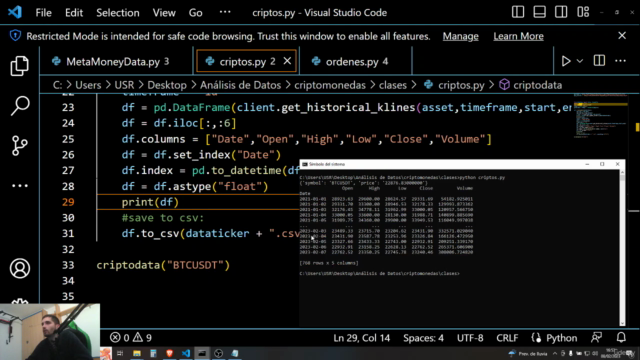This screenshot has width=640, height=360.
Task: Open the File menu
Action: (43, 13)
